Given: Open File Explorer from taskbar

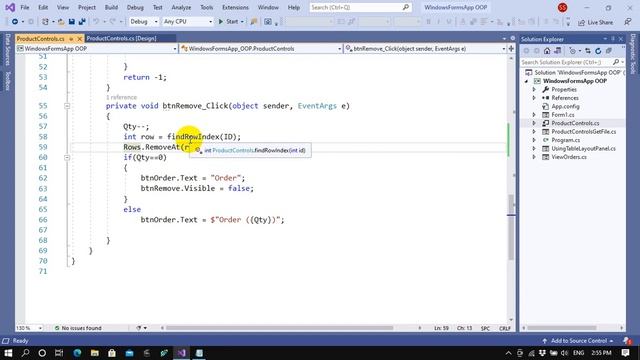Looking at the screenshot, I should pos(95,353).
